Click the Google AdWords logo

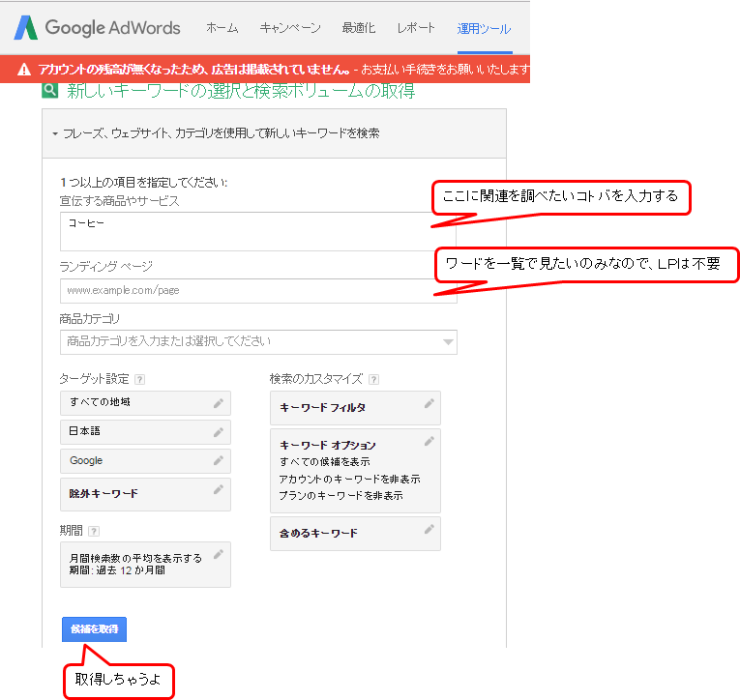point(98,28)
